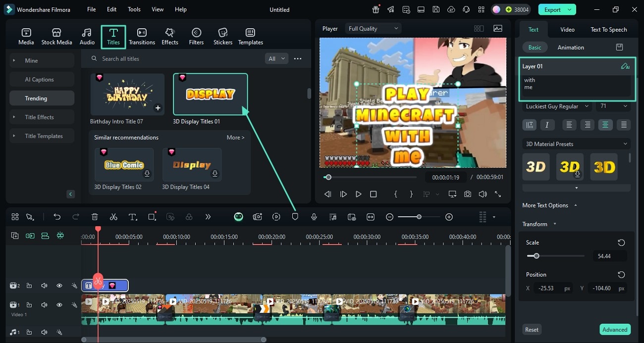Viewport: 644px width, 343px height.
Task: Open the Transitions tab
Action: click(x=142, y=37)
